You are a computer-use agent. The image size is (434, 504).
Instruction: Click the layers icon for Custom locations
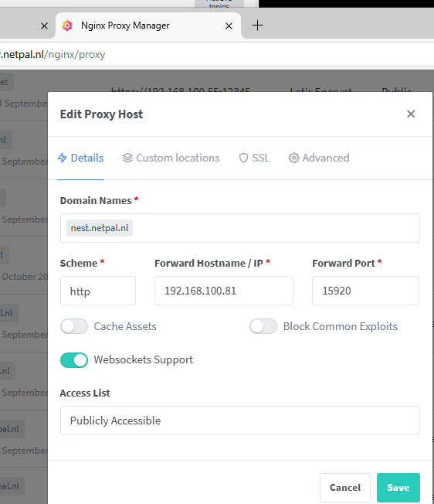(127, 158)
